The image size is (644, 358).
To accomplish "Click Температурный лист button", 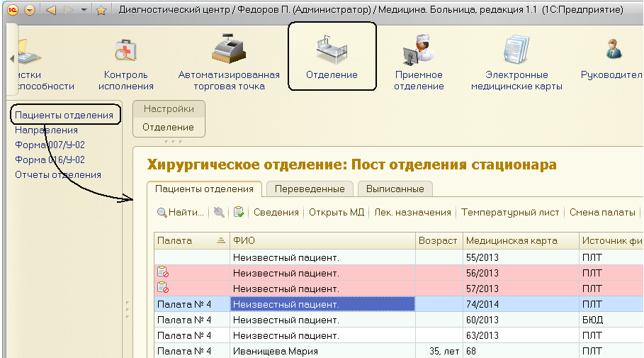I will [x=510, y=212].
